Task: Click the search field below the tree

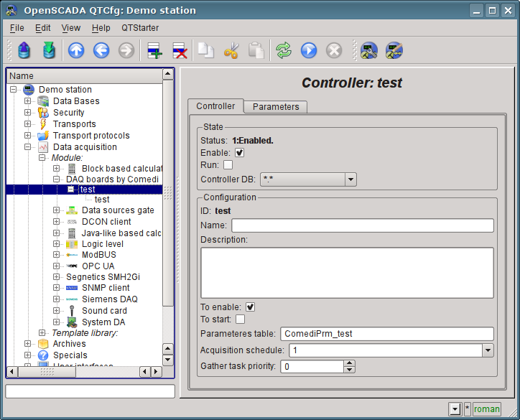Action: point(90,391)
